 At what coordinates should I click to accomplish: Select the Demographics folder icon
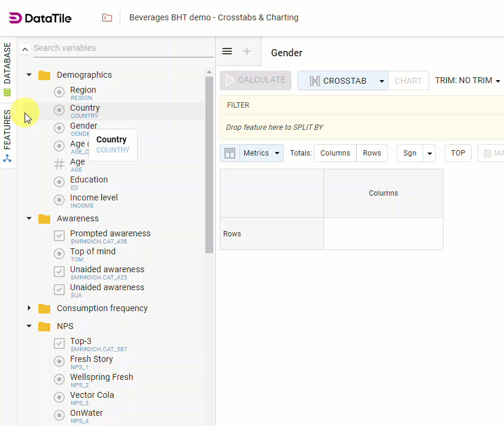pos(44,75)
